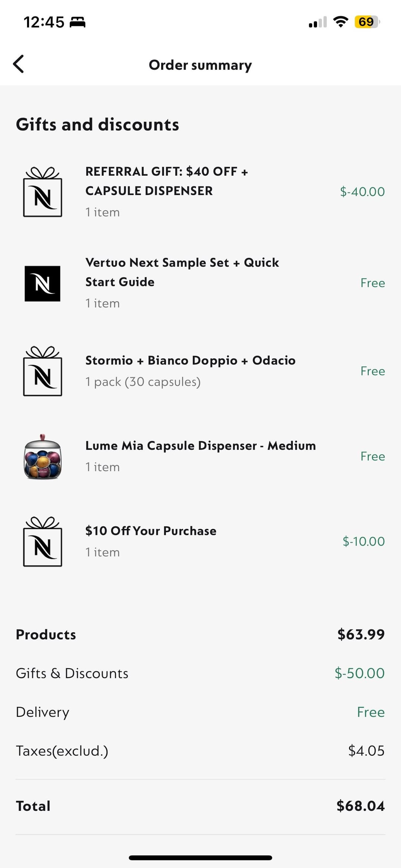The height and width of the screenshot is (868, 401).
Task: Tap the Taxes(excl.) row label
Action: 62,751
